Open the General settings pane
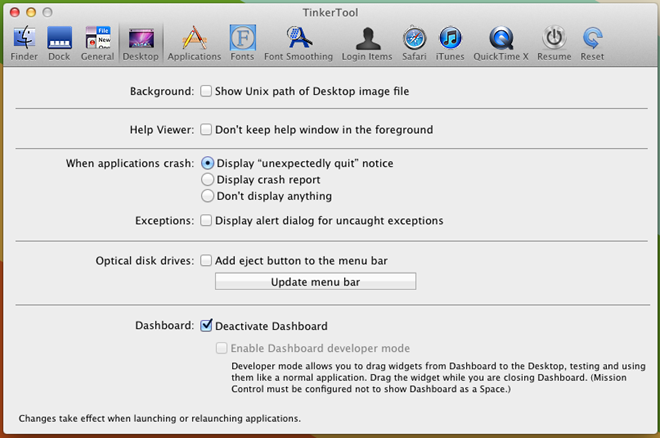660x438 pixels. coord(97,43)
